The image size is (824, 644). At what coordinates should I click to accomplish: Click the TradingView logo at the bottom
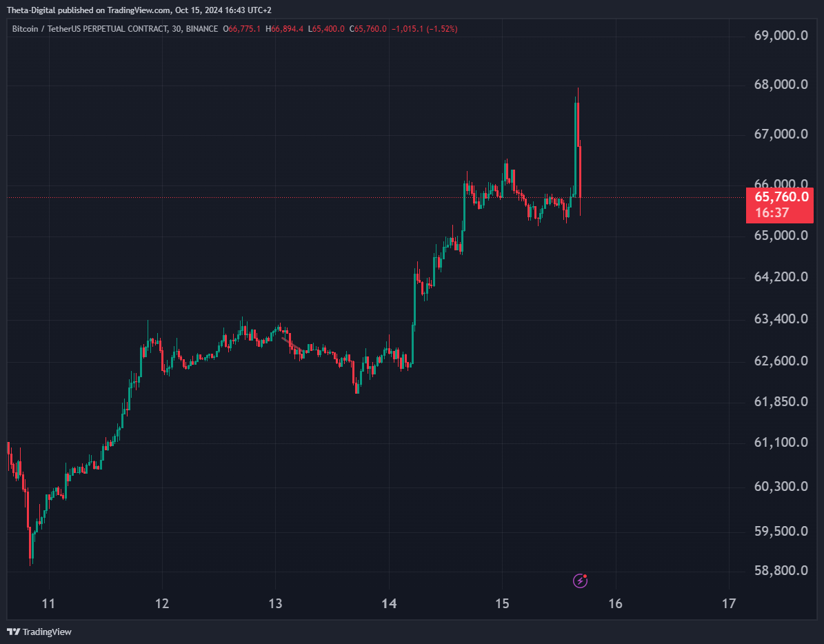[39, 632]
